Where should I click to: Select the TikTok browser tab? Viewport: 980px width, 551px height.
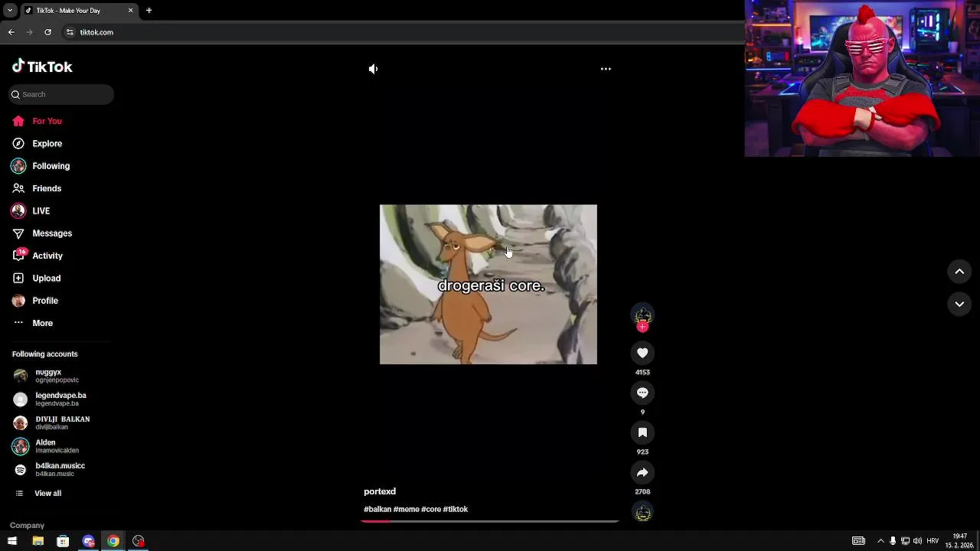tap(79, 11)
